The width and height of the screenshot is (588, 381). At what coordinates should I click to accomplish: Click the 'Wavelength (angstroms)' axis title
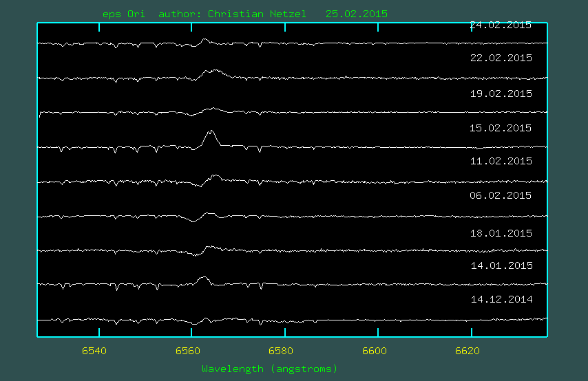pyautogui.click(x=269, y=369)
